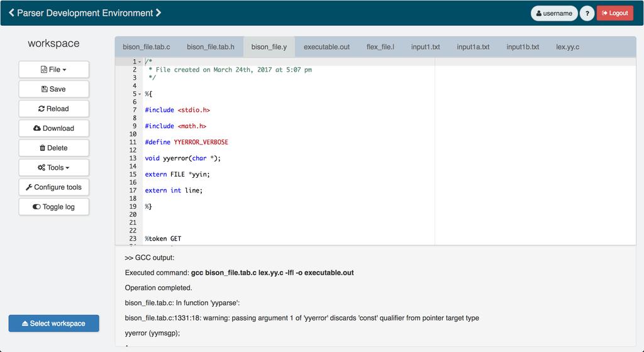Click the Reload refresh arrows icon
The height and width of the screenshot is (352, 644).
coord(42,109)
